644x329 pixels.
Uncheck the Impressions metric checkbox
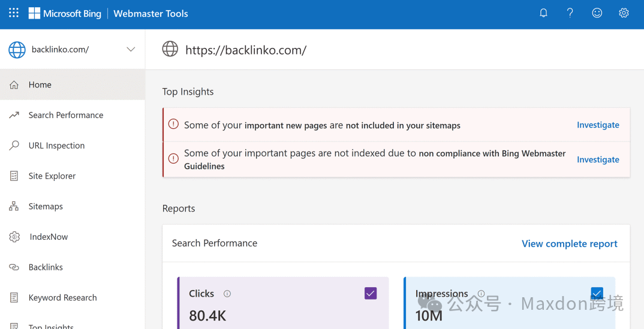pyautogui.click(x=597, y=293)
